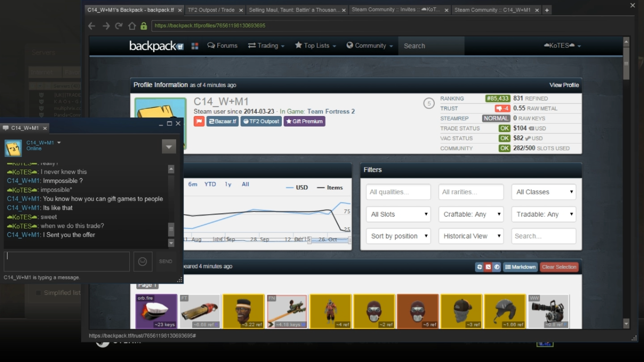The width and height of the screenshot is (644, 362).
Task: Expand the All Classes dropdown
Action: [x=544, y=192]
